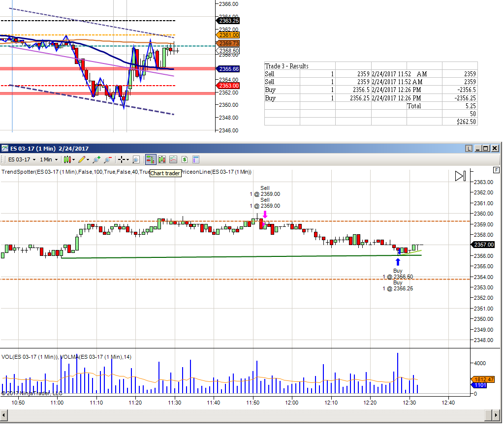Click the magenta sell arrow marker
Image resolution: width=504 pixels, height=437 pixels.
[x=265, y=215]
